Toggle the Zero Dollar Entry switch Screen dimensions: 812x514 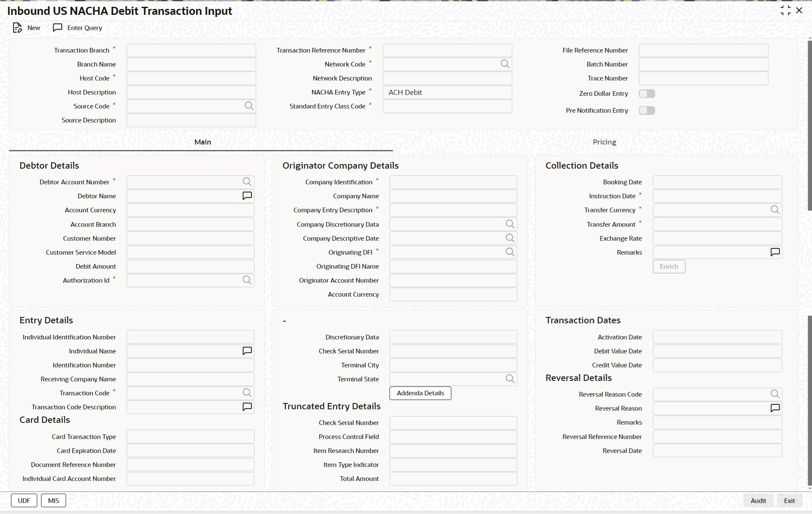tap(646, 94)
